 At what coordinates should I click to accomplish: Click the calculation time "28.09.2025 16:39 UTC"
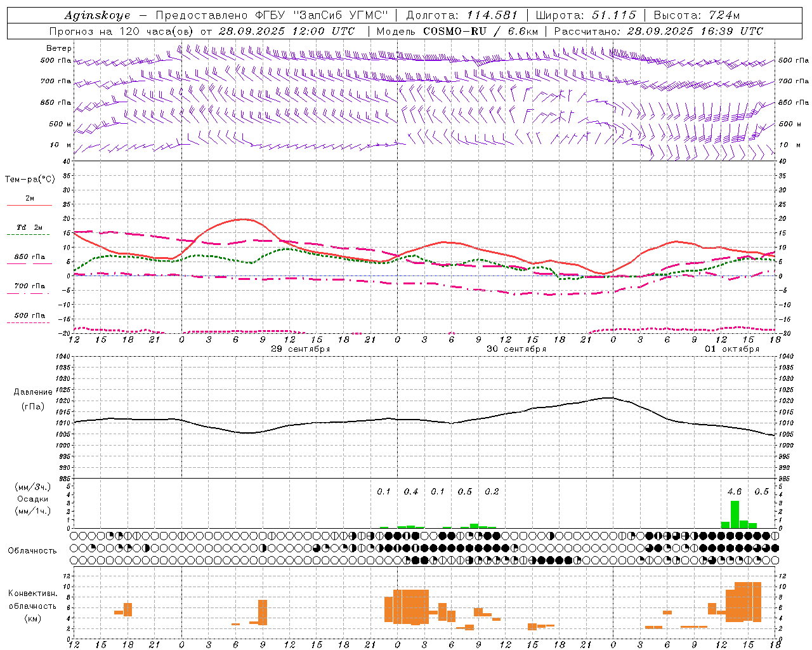coord(695,31)
